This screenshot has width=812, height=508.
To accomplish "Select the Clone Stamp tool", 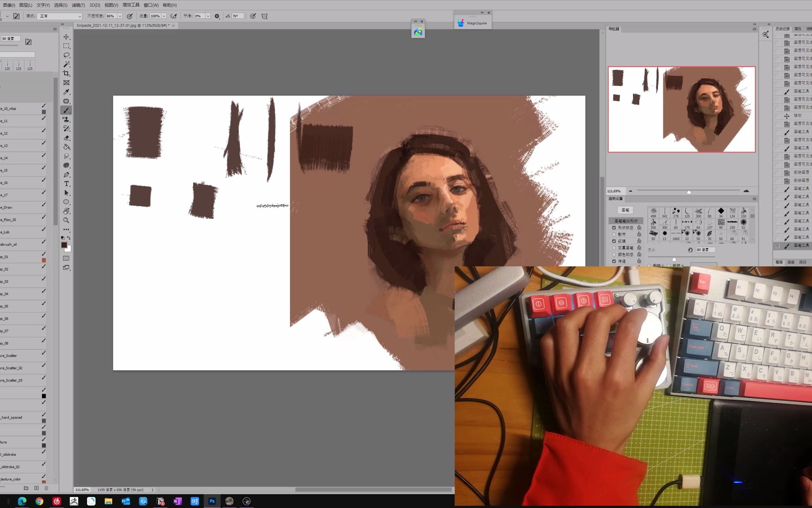I will click(66, 120).
